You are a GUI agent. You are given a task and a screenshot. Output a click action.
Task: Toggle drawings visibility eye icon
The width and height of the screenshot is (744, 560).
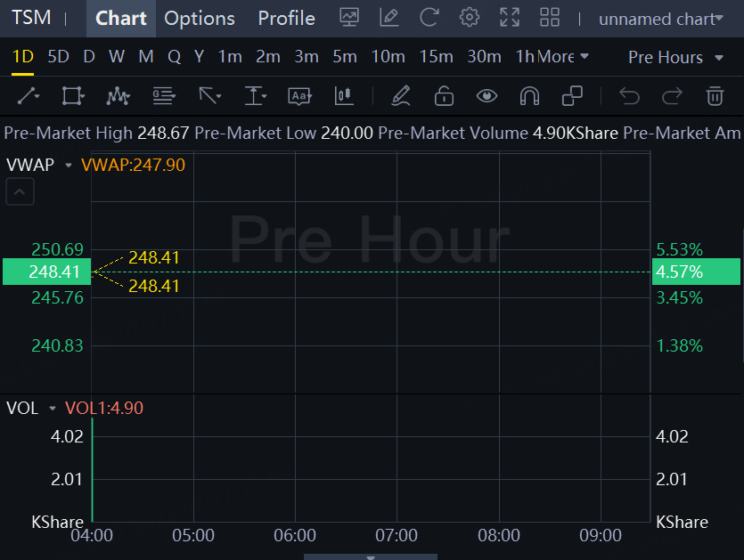click(486, 95)
